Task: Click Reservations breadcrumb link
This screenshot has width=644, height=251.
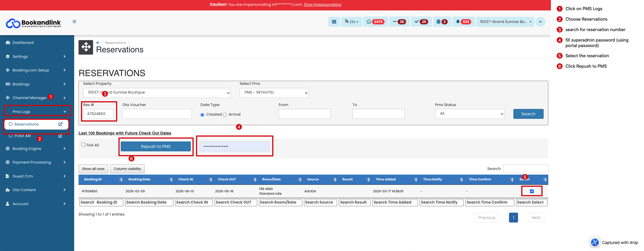Action: tap(115, 43)
